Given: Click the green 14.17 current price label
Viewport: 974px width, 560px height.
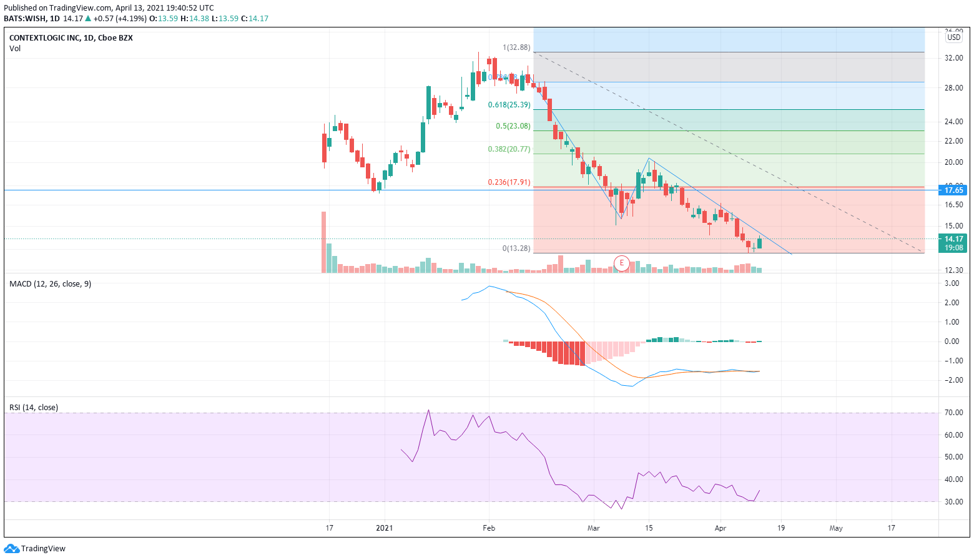Looking at the screenshot, I should pos(953,238).
